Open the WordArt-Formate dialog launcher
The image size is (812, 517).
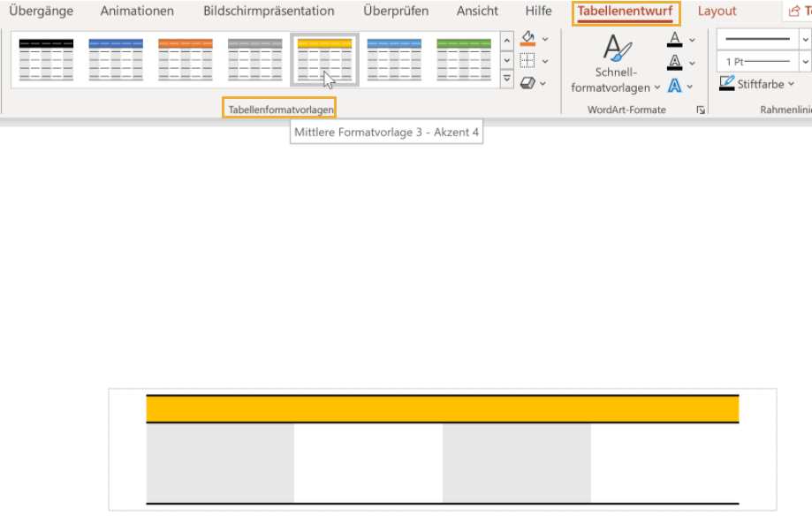coord(701,110)
